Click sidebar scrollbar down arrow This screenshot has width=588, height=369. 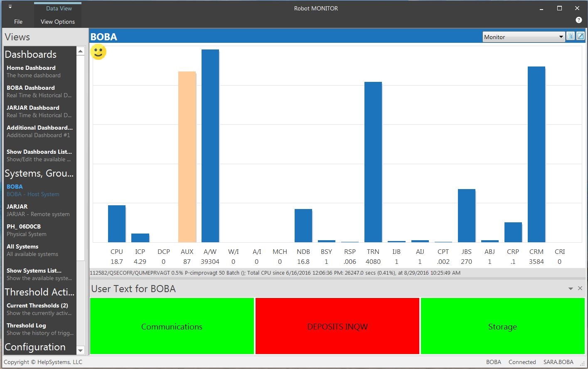point(81,350)
